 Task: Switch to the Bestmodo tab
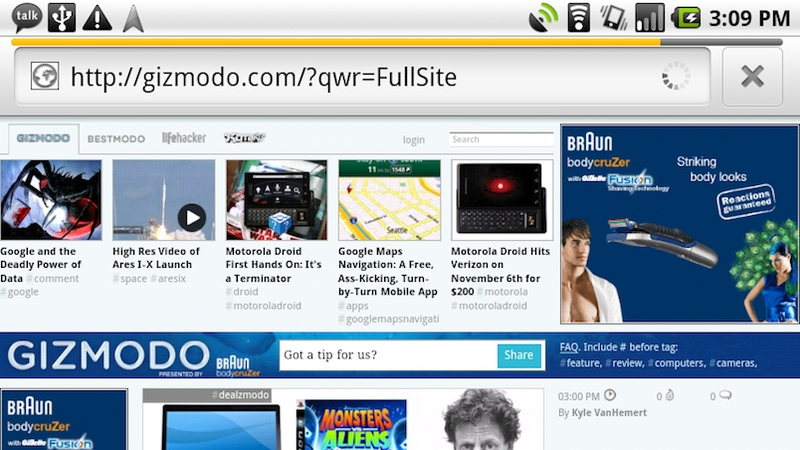(116, 139)
